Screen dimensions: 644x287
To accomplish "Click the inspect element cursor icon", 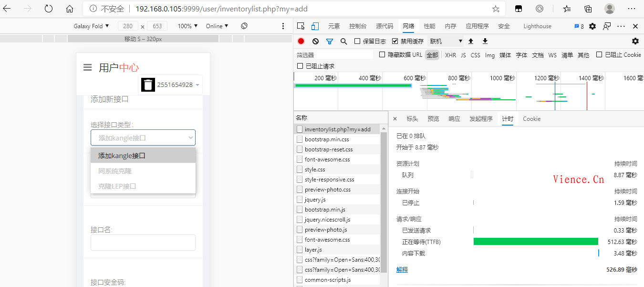I will [x=300, y=26].
